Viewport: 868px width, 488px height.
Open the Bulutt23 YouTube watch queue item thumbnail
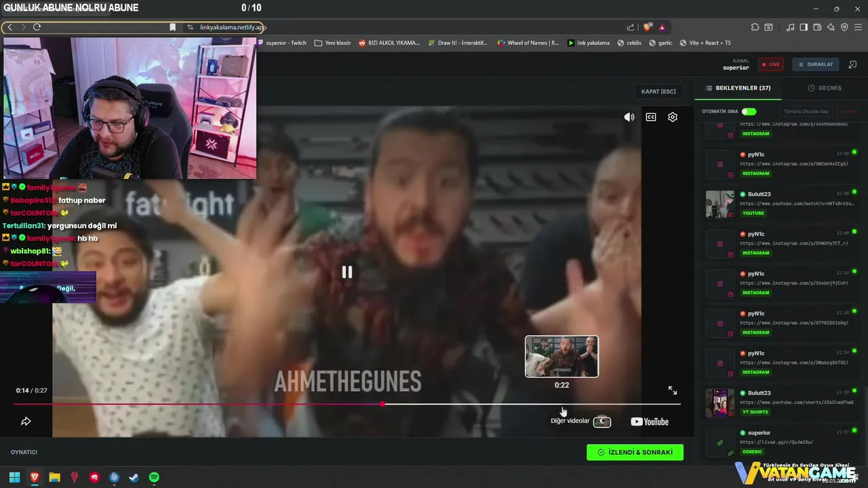[719, 204]
